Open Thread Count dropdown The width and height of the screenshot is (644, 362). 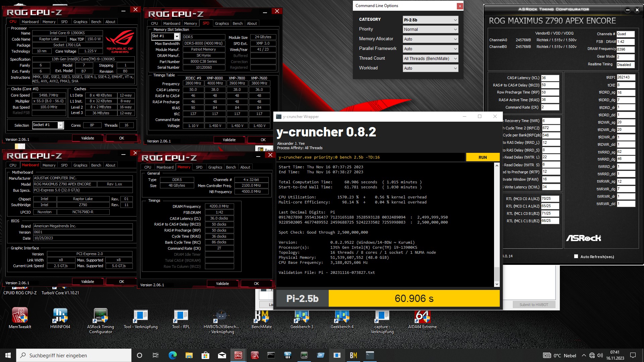pyautogui.click(x=430, y=59)
